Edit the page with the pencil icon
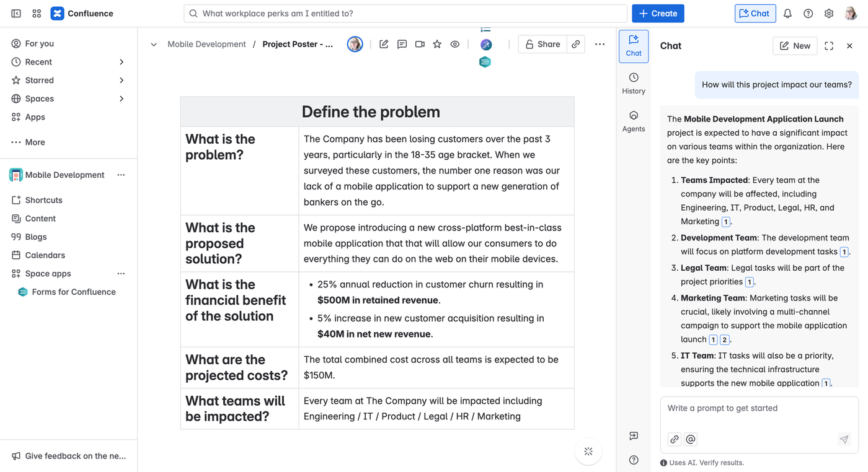 tap(384, 45)
